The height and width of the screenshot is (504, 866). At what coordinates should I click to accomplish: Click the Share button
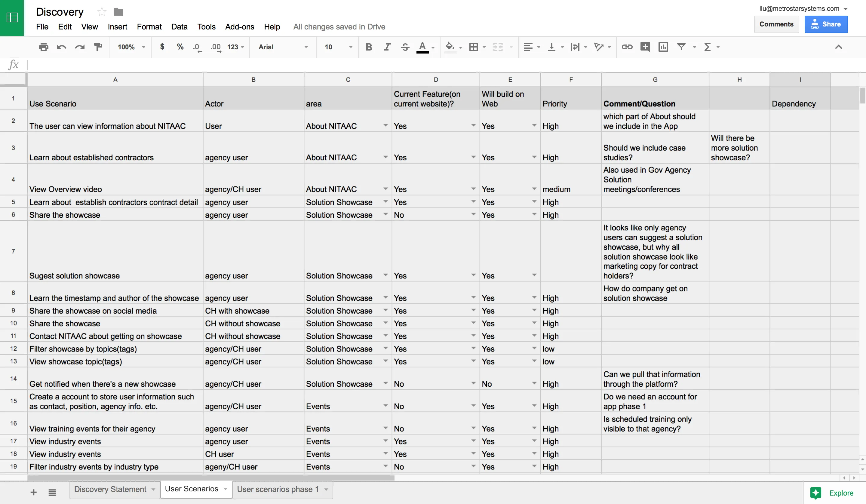coord(826,24)
